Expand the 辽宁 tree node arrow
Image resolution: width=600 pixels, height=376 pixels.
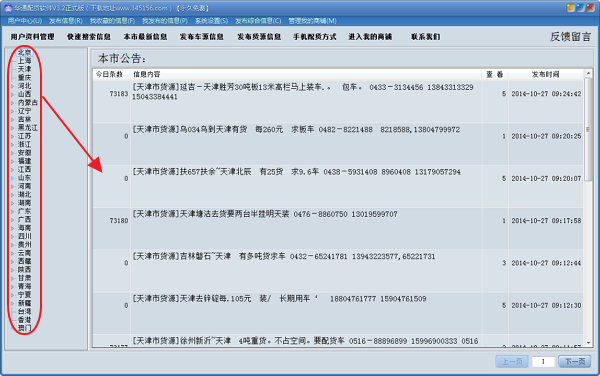12,111
